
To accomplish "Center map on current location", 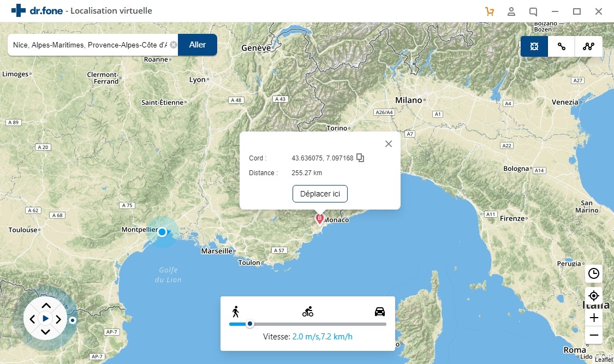I will (x=594, y=296).
